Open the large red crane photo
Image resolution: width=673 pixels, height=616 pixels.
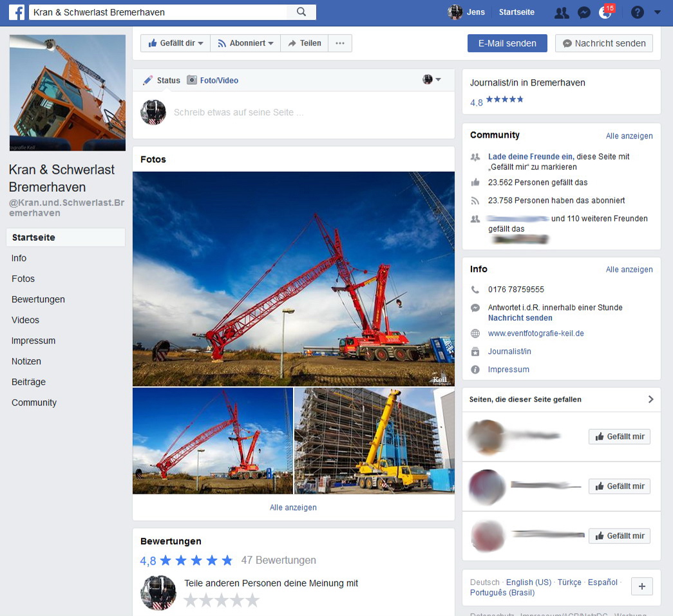pyautogui.click(x=294, y=279)
